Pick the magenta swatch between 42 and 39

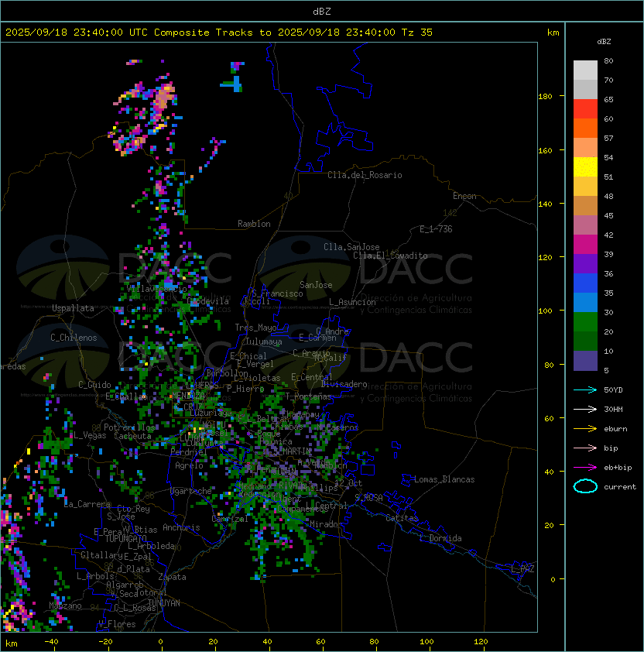point(585,244)
